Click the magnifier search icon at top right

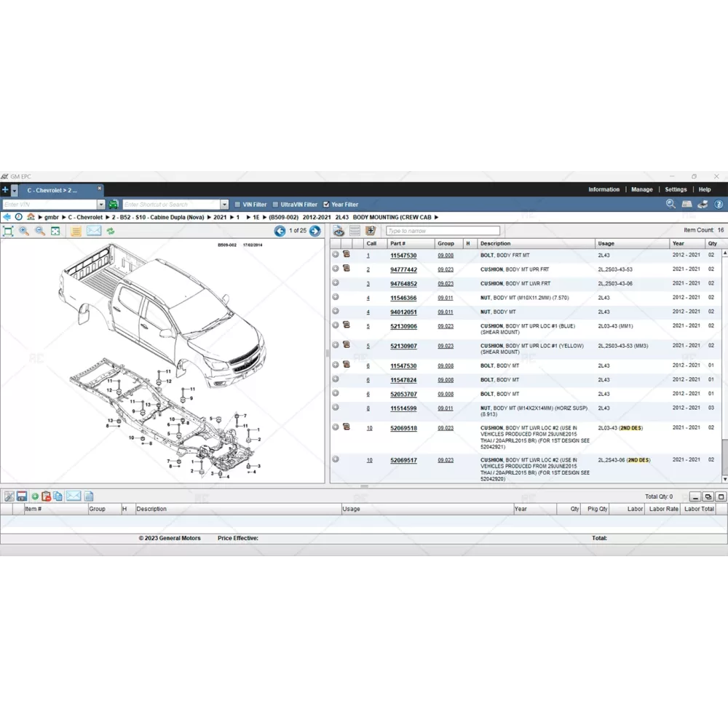(670, 205)
